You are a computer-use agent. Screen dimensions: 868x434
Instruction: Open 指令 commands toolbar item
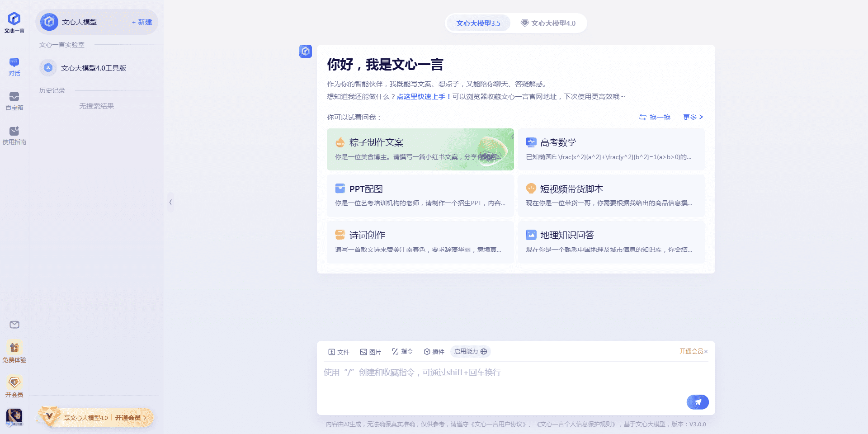(x=402, y=352)
